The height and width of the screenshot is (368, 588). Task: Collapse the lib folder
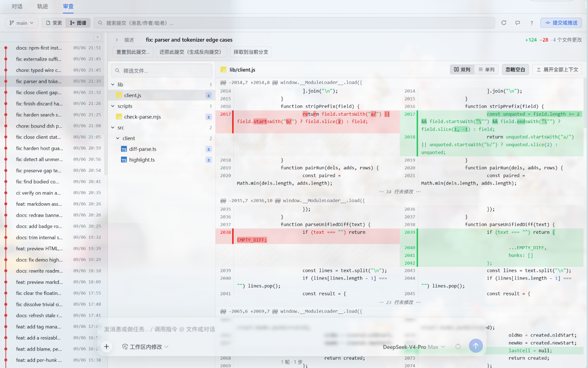click(113, 85)
